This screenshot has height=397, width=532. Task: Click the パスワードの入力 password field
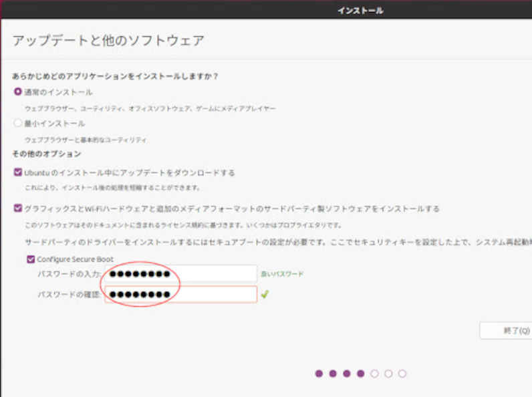tap(180, 274)
